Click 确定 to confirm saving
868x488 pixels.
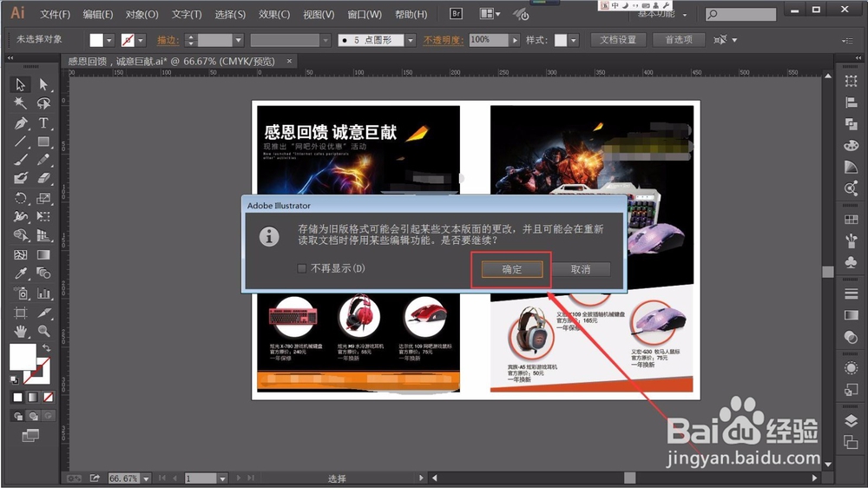click(512, 269)
